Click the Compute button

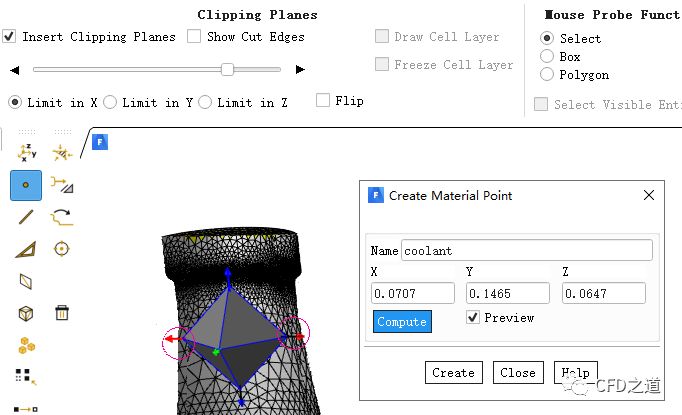pyautogui.click(x=402, y=321)
